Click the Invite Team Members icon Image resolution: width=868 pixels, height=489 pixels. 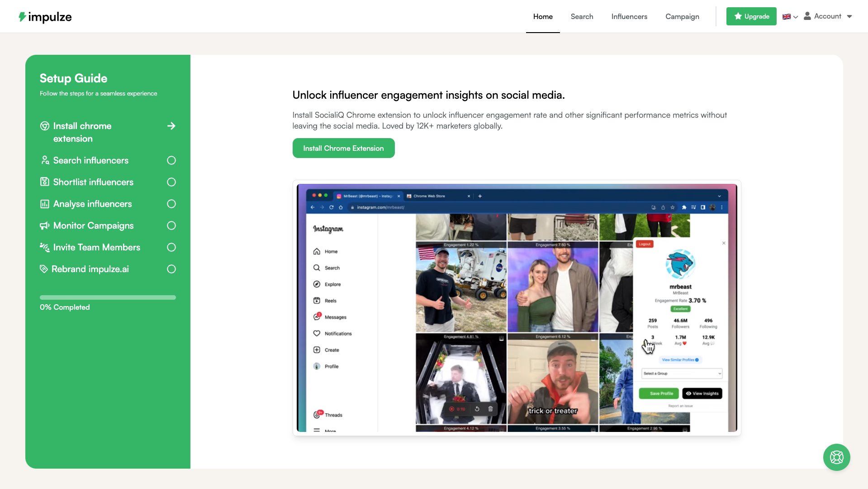tap(45, 247)
